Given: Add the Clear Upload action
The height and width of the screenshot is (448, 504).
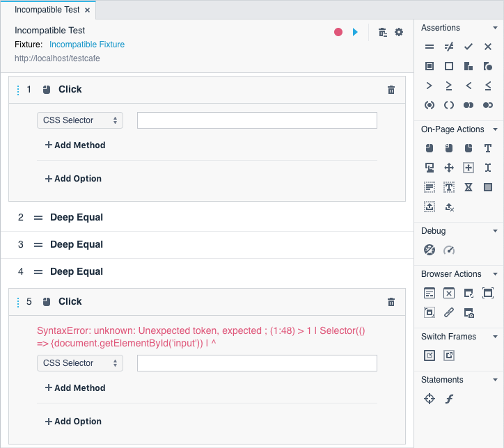Looking at the screenshot, I should tap(449, 207).
